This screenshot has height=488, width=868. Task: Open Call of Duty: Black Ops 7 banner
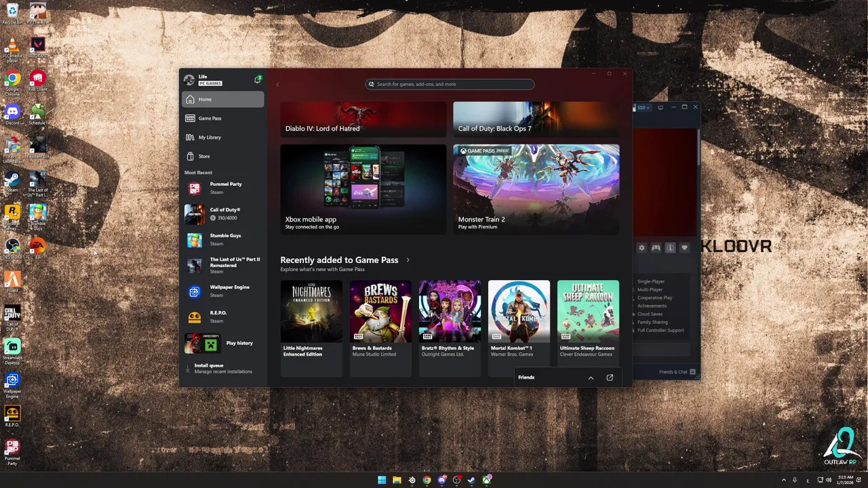[536, 120]
